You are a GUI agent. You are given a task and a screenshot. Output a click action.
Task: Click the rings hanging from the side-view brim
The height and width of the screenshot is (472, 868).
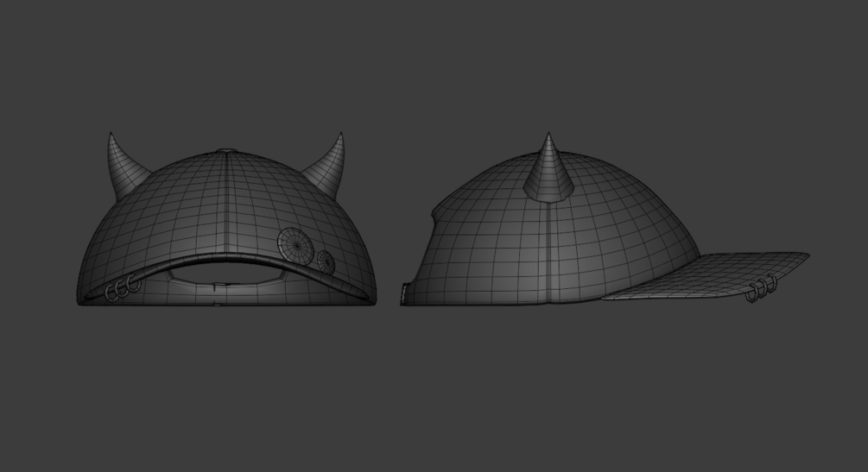tap(761, 287)
